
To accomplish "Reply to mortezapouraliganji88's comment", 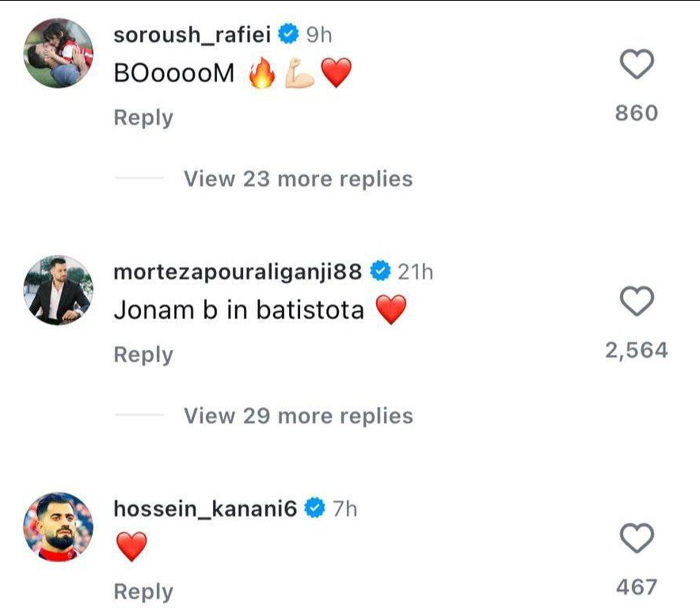I will click(x=143, y=355).
